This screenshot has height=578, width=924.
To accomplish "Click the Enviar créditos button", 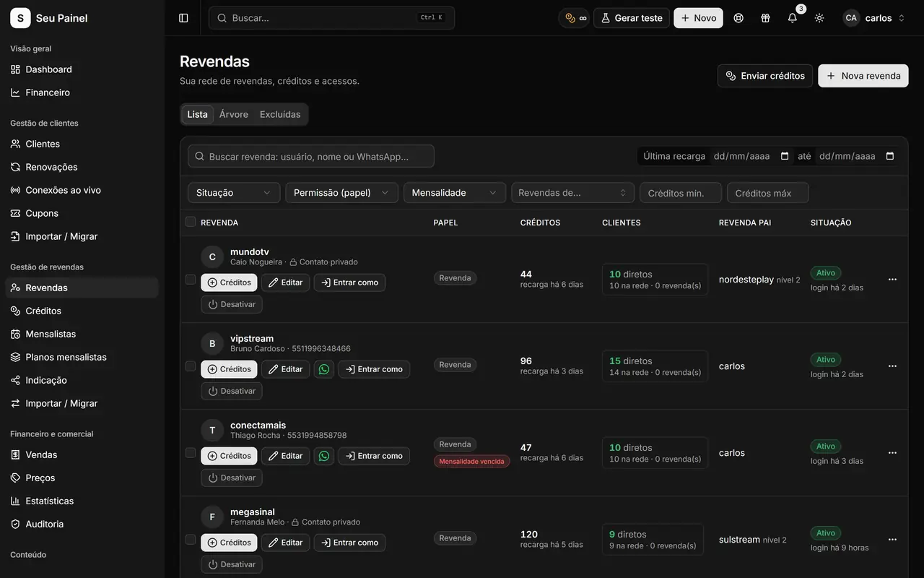I will pyautogui.click(x=765, y=76).
